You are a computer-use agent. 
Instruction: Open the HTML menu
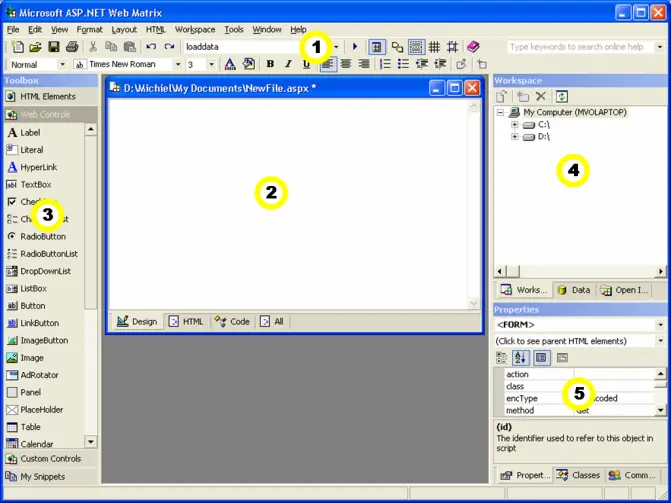(x=155, y=30)
